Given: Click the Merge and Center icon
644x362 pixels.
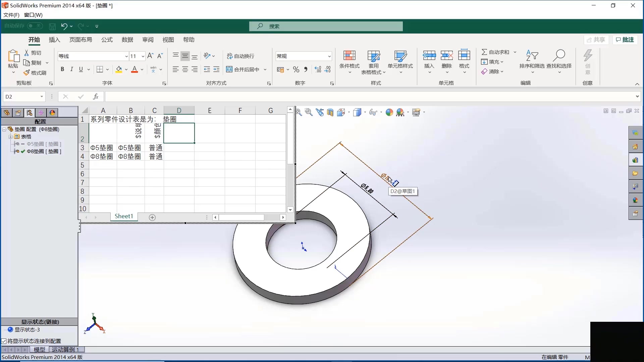Looking at the screenshot, I should pos(229,69).
